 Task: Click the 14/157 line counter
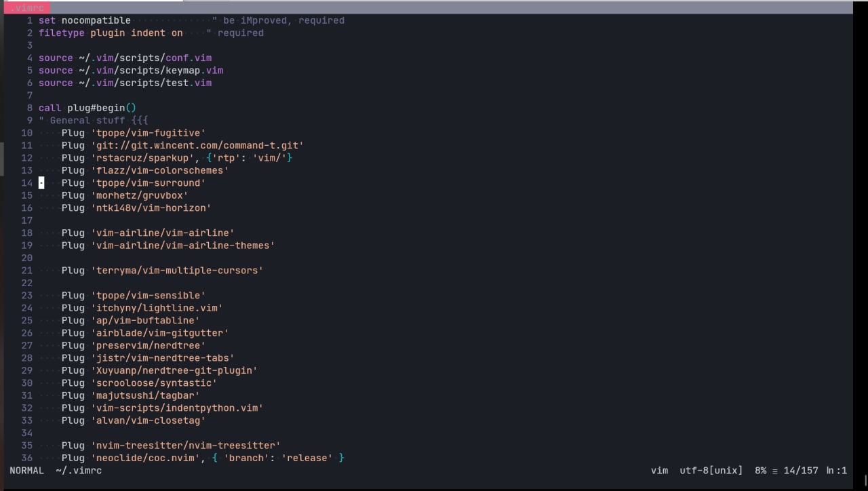pyautogui.click(x=801, y=471)
